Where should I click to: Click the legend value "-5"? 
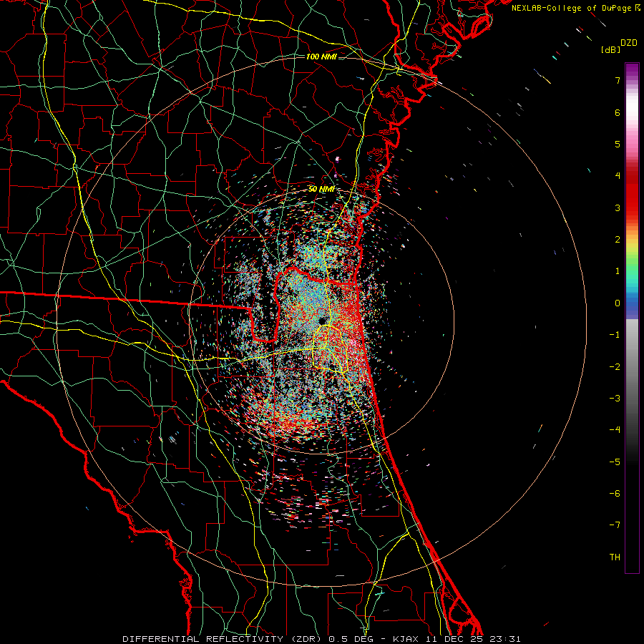(615, 462)
